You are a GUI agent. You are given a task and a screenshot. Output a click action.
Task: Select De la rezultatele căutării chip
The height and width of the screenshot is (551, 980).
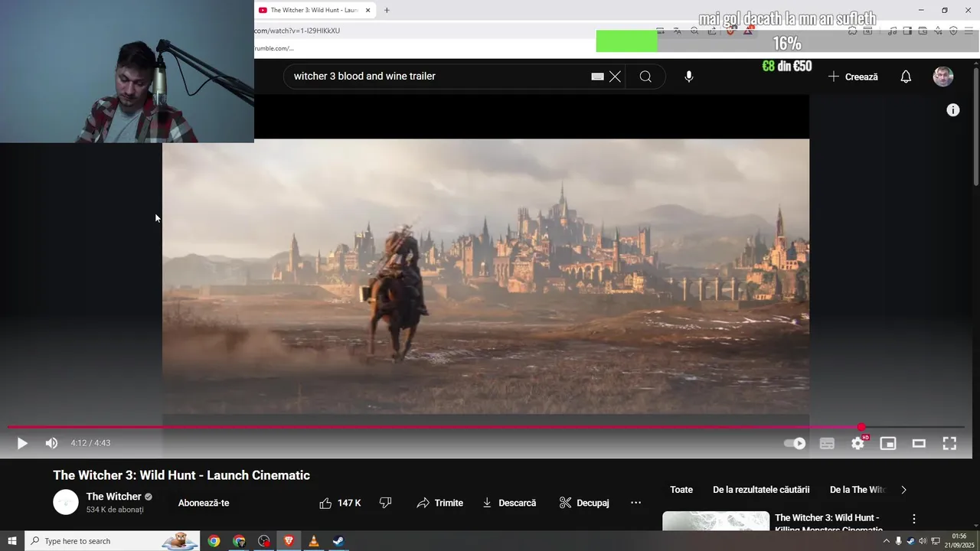pos(761,490)
